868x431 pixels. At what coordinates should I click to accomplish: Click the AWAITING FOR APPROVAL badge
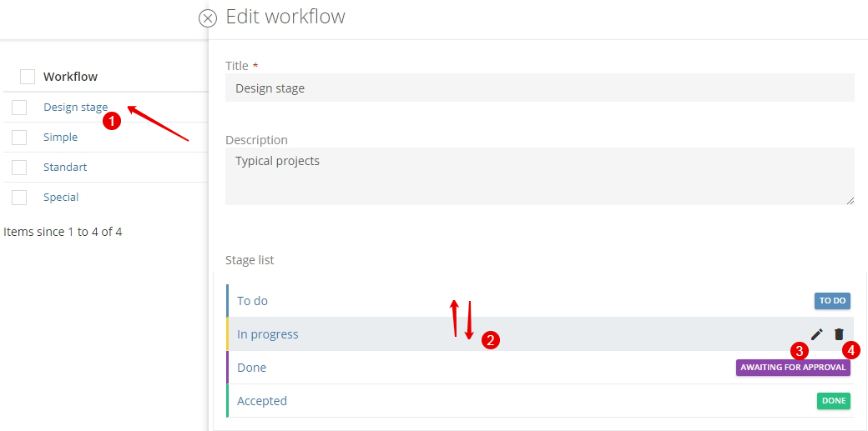click(x=793, y=368)
